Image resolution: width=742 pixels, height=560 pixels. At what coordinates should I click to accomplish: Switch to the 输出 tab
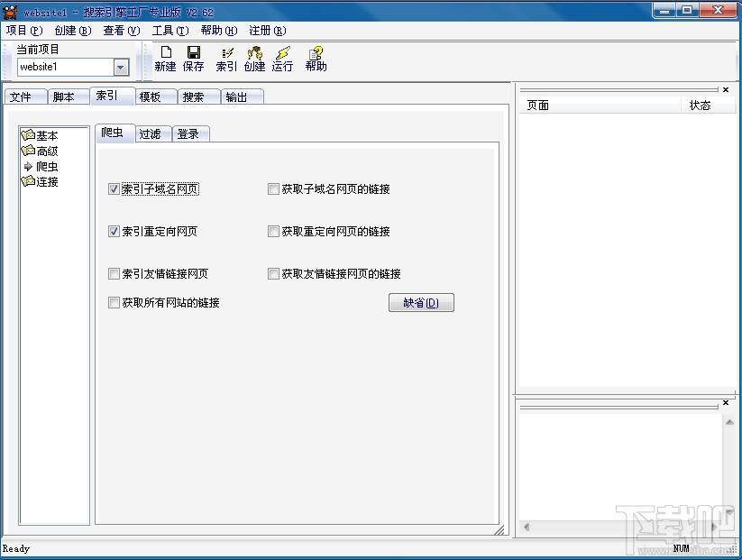click(x=242, y=97)
